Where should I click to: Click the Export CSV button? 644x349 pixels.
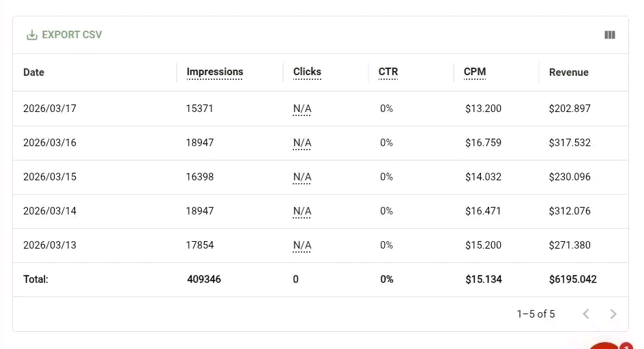64,35
